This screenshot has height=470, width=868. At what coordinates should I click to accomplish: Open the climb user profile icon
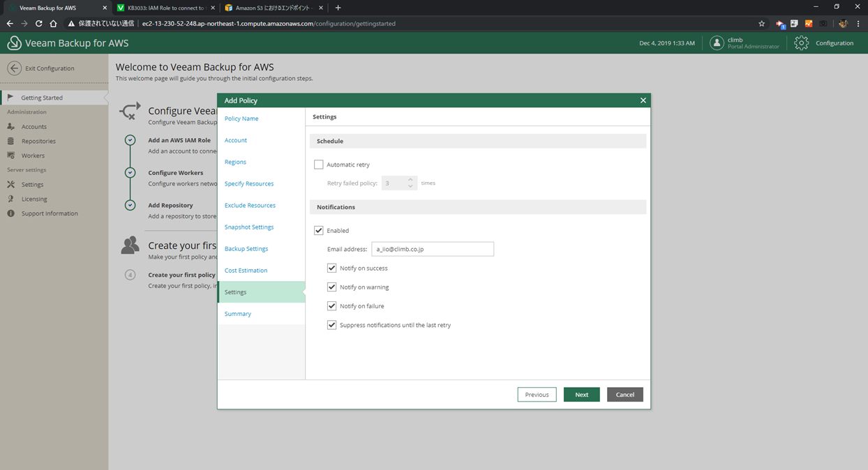(x=717, y=43)
